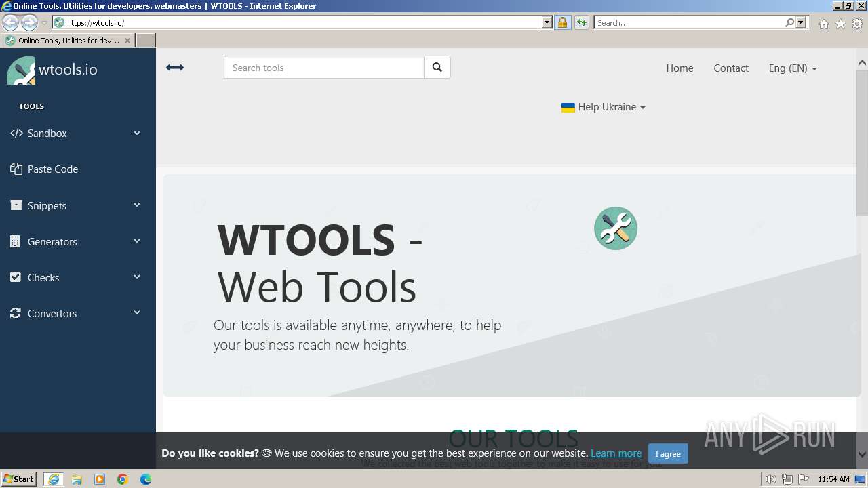The width and height of the screenshot is (868, 488).
Task: Expand the Generators menu chevron
Action: 137,241
